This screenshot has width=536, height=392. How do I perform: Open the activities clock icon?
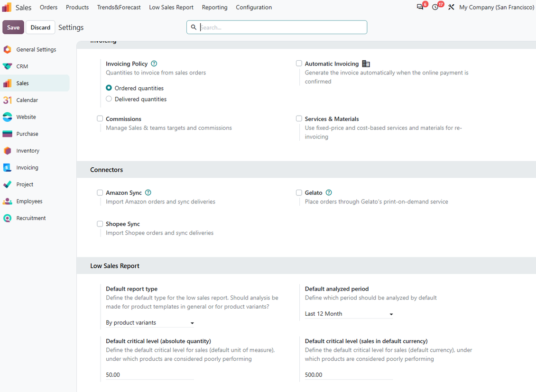[x=435, y=7]
